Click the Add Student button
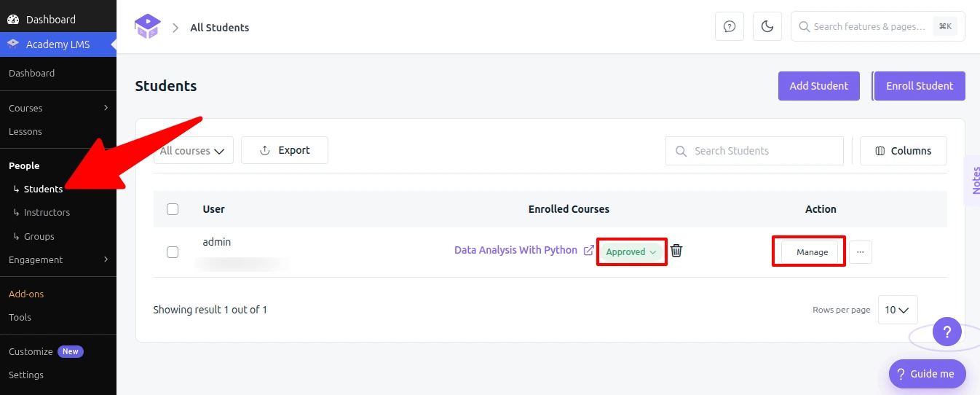This screenshot has width=980, height=395. pos(819,86)
